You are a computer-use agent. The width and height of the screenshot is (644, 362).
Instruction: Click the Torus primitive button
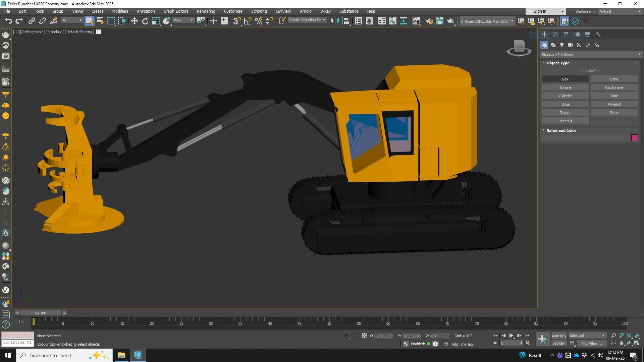click(x=566, y=104)
